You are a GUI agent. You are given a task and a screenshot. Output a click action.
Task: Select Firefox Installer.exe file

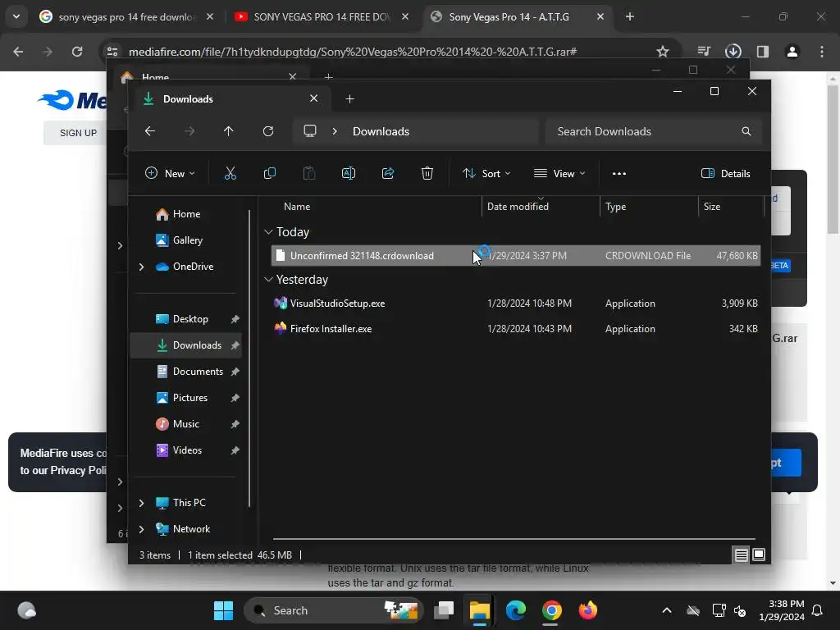515,329
